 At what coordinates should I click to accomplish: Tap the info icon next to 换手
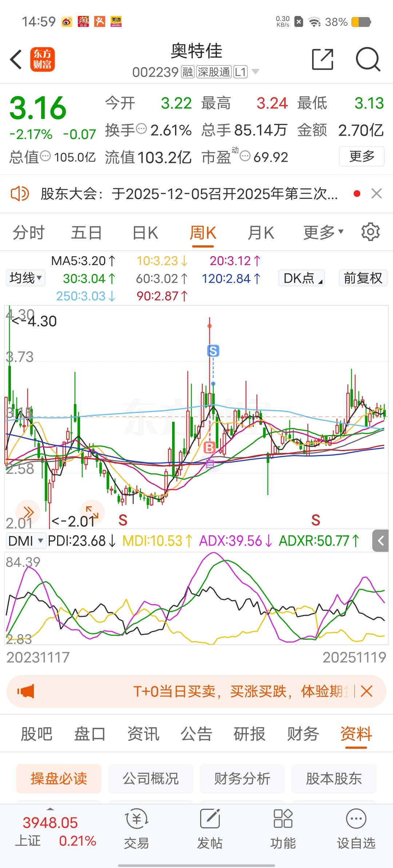[x=141, y=128]
